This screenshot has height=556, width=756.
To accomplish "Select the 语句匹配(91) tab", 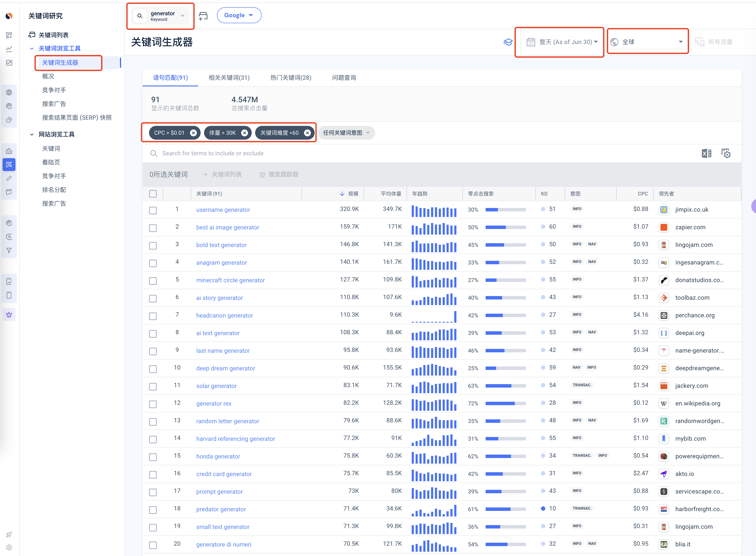I will (x=171, y=78).
